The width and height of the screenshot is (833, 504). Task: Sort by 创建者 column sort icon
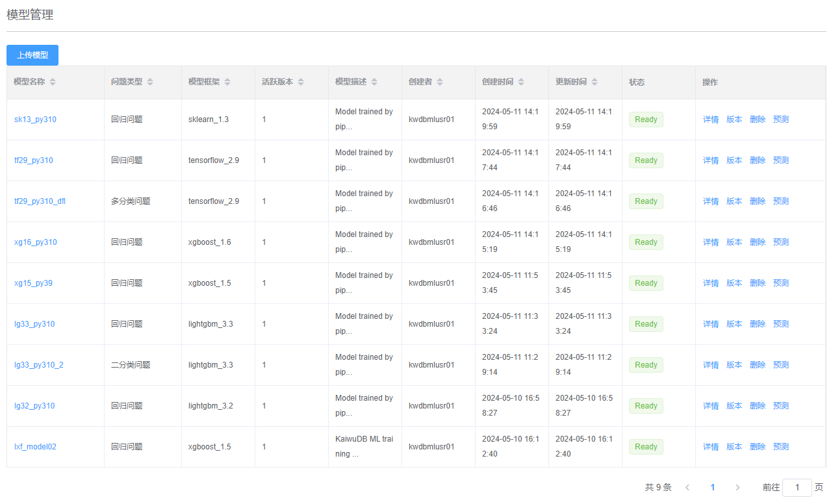tap(440, 82)
